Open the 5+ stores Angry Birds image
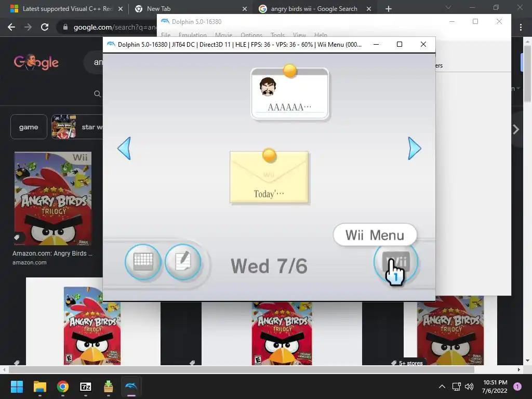This screenshot has height=399, width=532. 451,330
